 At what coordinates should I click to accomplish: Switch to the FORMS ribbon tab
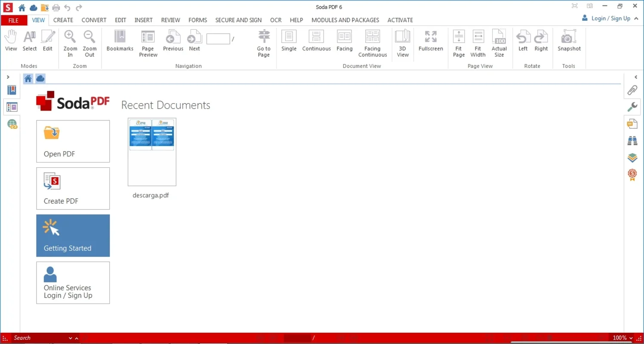[198, 20]
